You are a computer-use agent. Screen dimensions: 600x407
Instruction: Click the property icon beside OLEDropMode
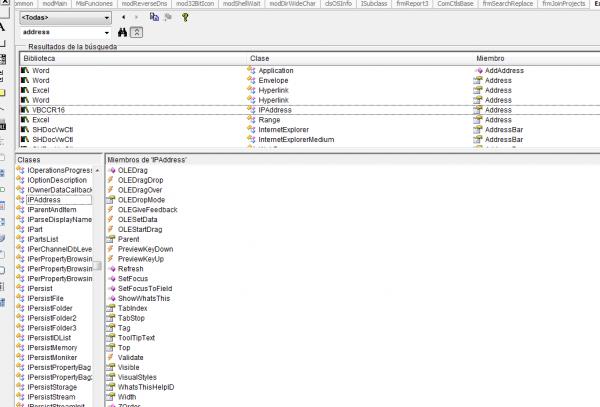[111, 200]
